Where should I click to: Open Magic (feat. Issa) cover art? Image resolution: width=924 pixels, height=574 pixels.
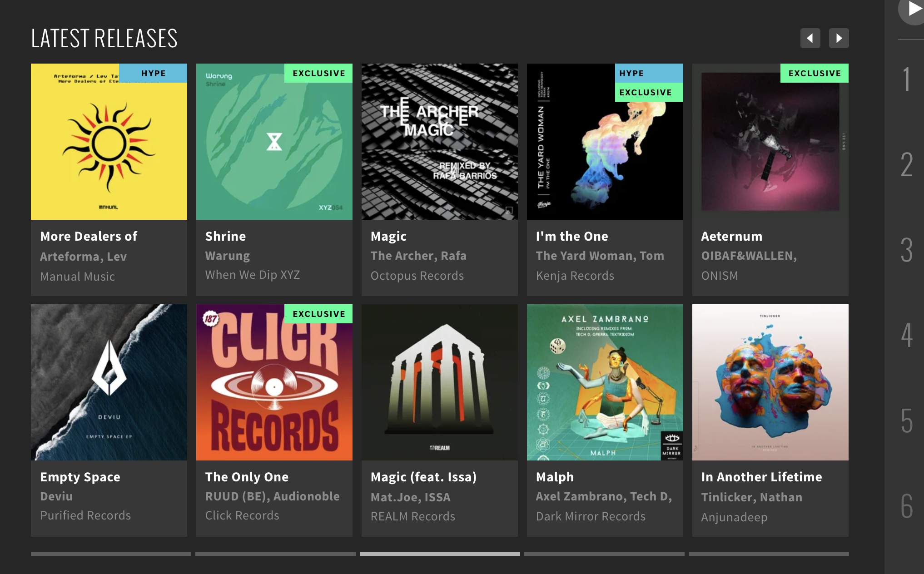(440, 382)
